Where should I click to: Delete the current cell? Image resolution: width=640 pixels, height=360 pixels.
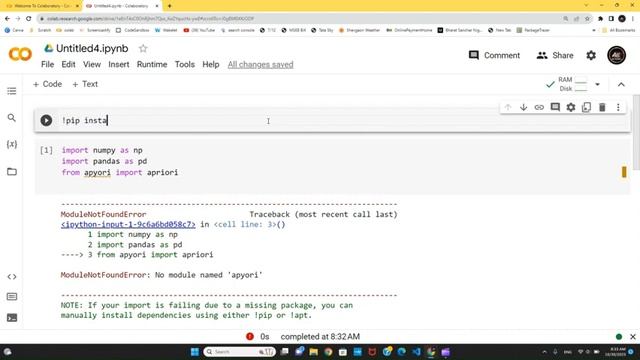(602, 107)
